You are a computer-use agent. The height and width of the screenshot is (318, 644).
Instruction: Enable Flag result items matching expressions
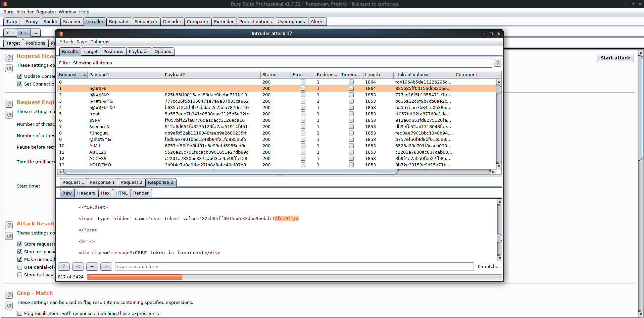click(x=20, y=313)
